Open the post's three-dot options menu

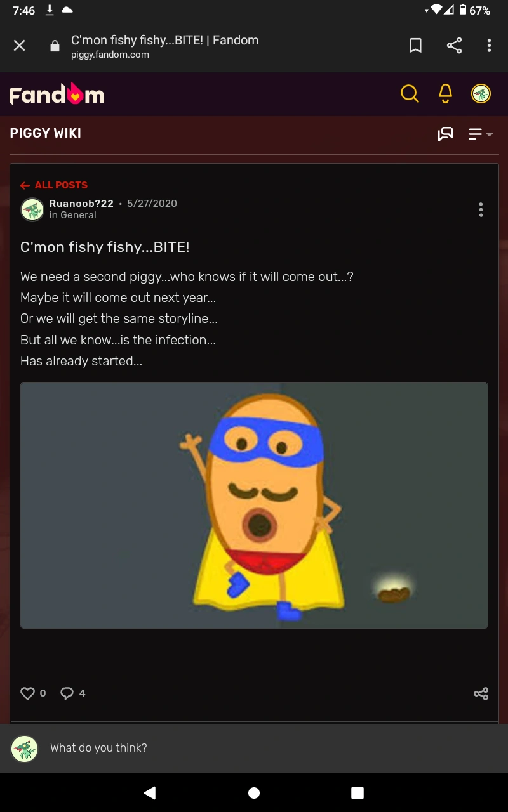coord(481,209)
